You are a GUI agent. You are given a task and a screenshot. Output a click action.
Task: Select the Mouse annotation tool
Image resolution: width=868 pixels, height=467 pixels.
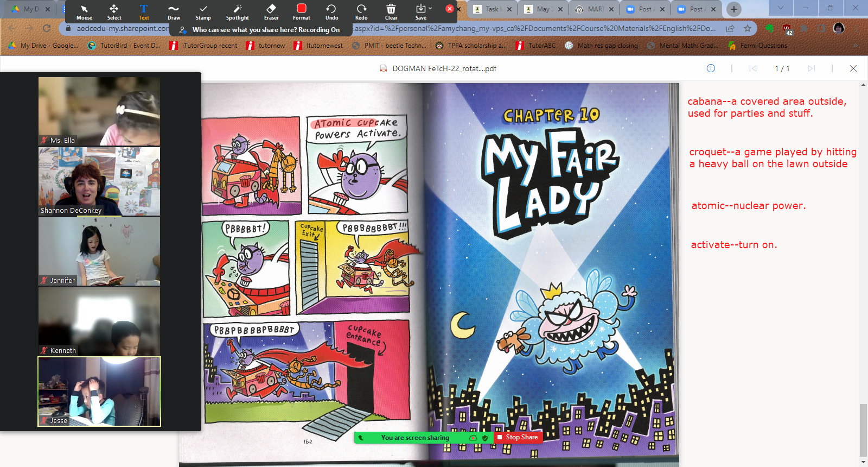[84, 12]
